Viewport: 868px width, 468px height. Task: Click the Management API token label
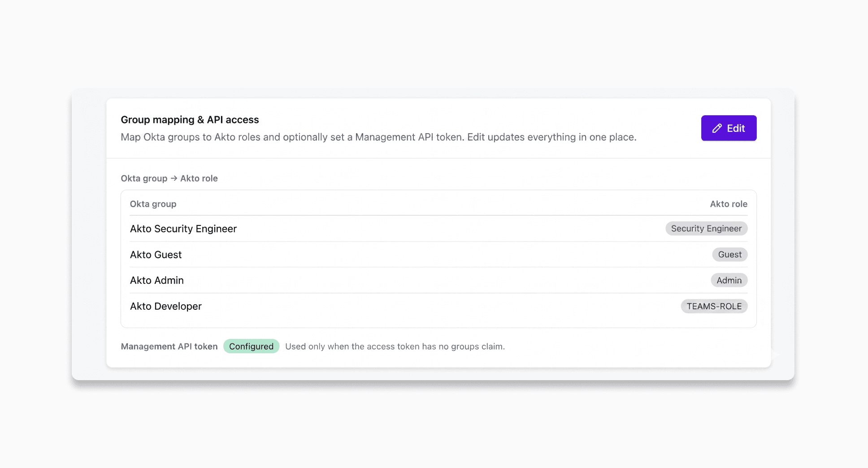(x=169, y=347)
